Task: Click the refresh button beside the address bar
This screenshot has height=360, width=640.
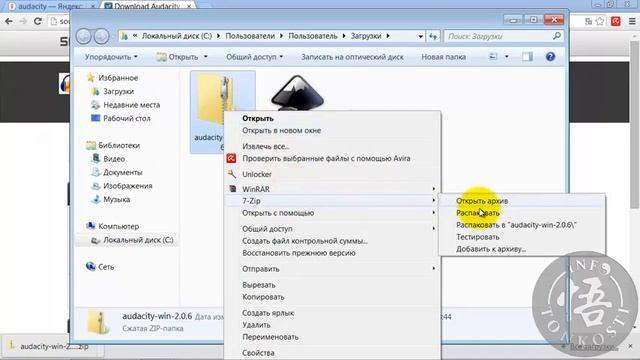Action: 433,36
